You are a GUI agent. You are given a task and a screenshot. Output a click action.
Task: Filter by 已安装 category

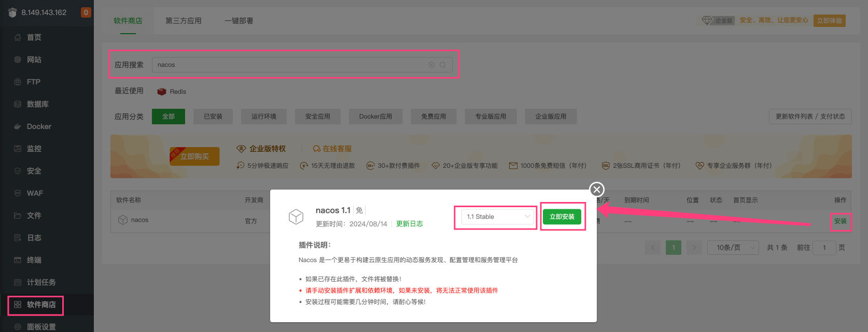pos(213,117)
